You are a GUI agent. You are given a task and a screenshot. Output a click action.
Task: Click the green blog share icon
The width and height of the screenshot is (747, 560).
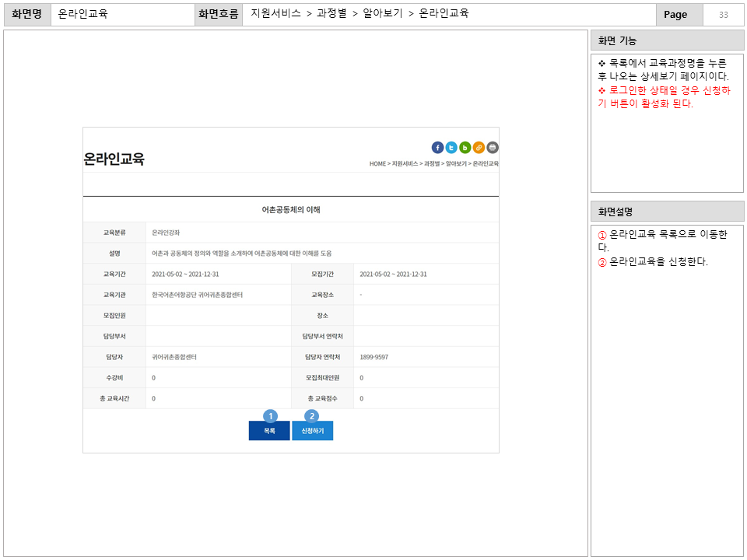465,147
